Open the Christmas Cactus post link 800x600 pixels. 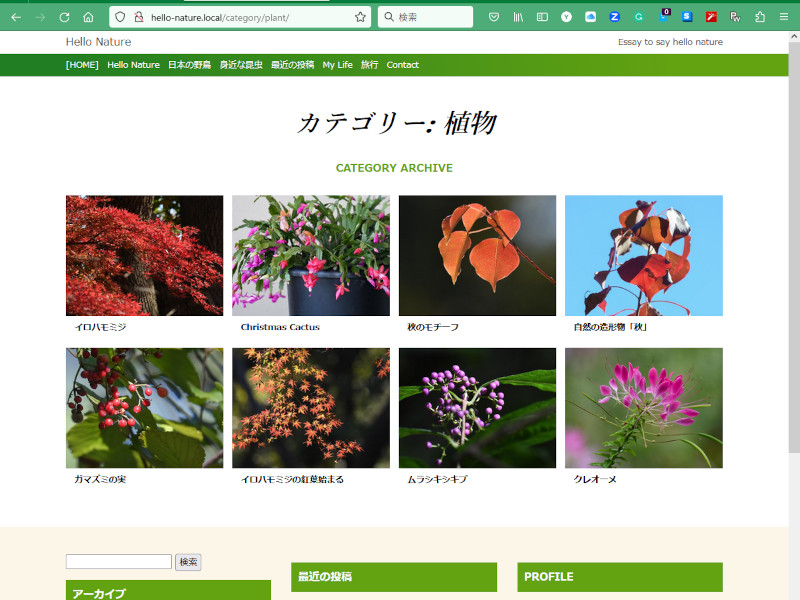pos(280,327)
